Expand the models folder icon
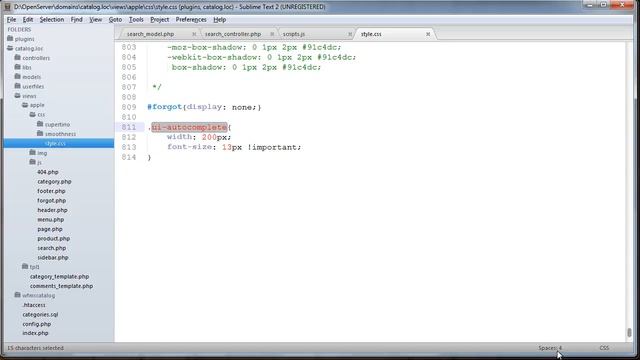 [18, 76]
